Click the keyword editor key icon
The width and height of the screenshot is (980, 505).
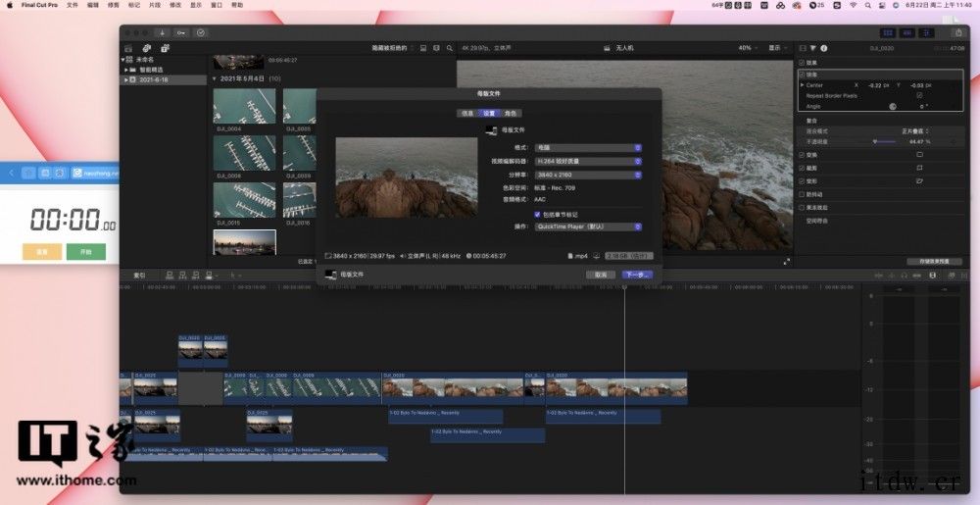tap(180, 32)
